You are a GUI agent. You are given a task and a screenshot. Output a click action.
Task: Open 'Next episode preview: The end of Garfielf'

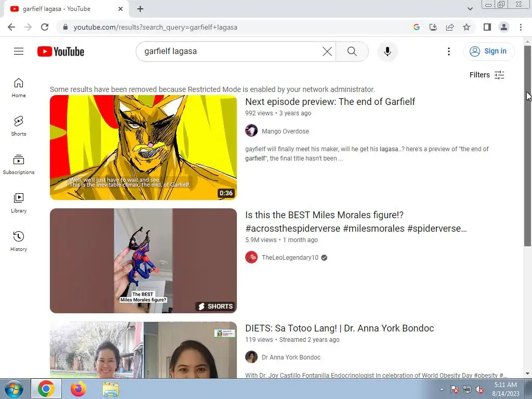330,102
